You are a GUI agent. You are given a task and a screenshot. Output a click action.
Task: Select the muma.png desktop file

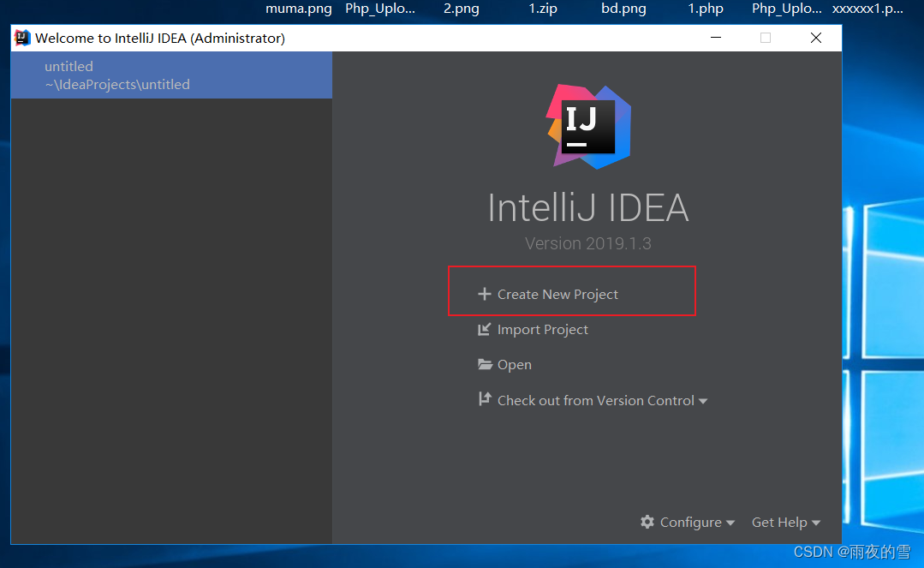point(299,9)
